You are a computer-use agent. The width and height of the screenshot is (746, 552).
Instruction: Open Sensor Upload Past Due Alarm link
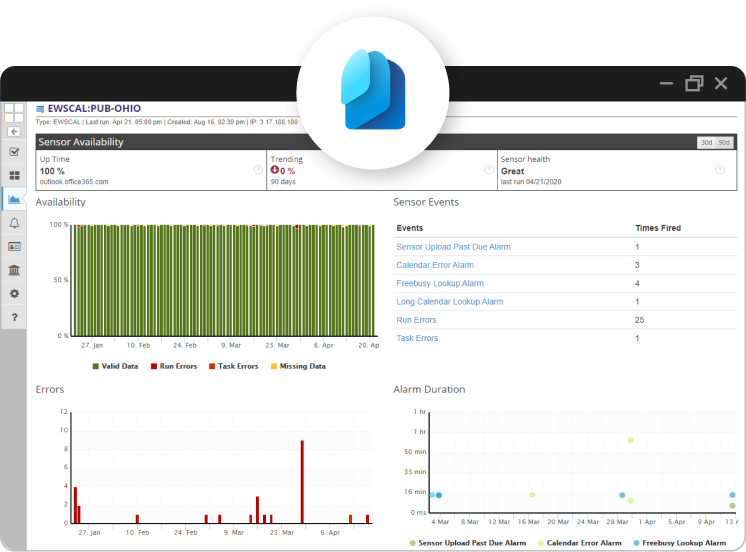tap(453, 247)
